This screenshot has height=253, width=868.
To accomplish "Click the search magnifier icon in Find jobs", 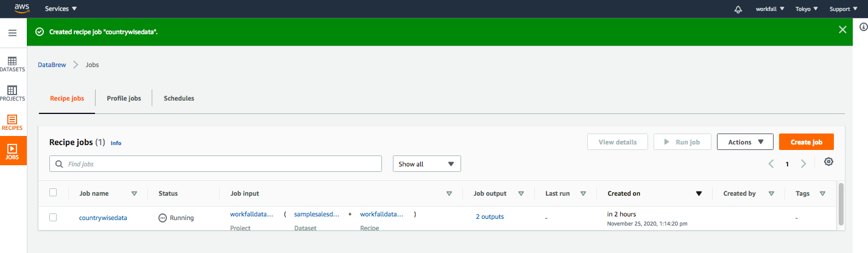I will click(59, 164).
